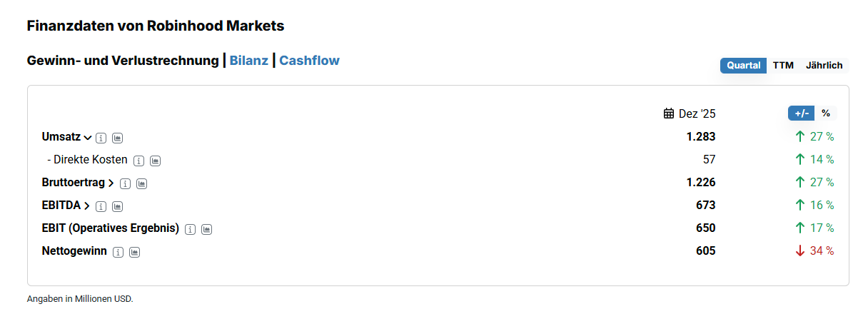868x319 pixels.
Task: Select the TTM period option
Action: tap(783, 66)
